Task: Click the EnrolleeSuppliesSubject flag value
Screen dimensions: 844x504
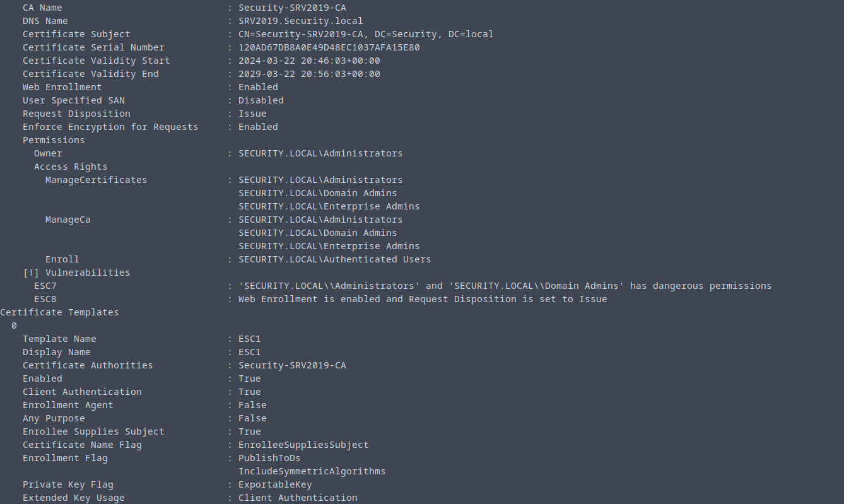Action: [x=303, y=445]
